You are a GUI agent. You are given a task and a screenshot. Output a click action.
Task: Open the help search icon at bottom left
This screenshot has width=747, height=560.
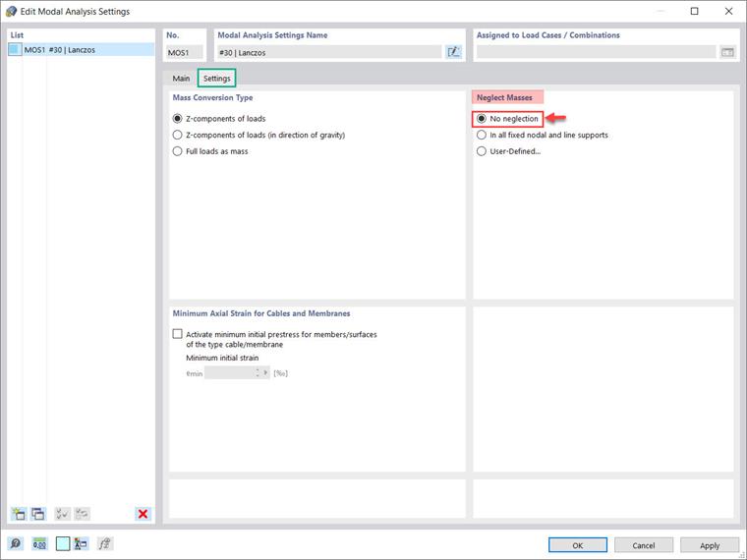[16, 543]
